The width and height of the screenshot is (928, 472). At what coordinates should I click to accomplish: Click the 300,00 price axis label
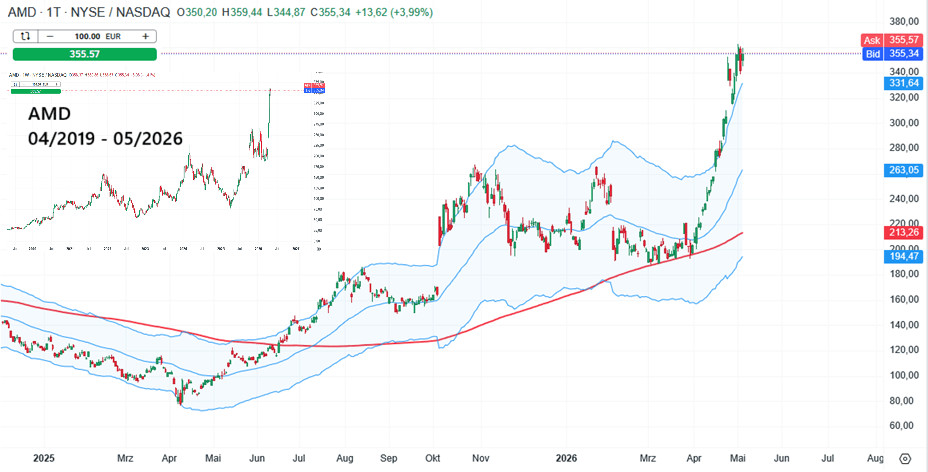tap(903, 123)
